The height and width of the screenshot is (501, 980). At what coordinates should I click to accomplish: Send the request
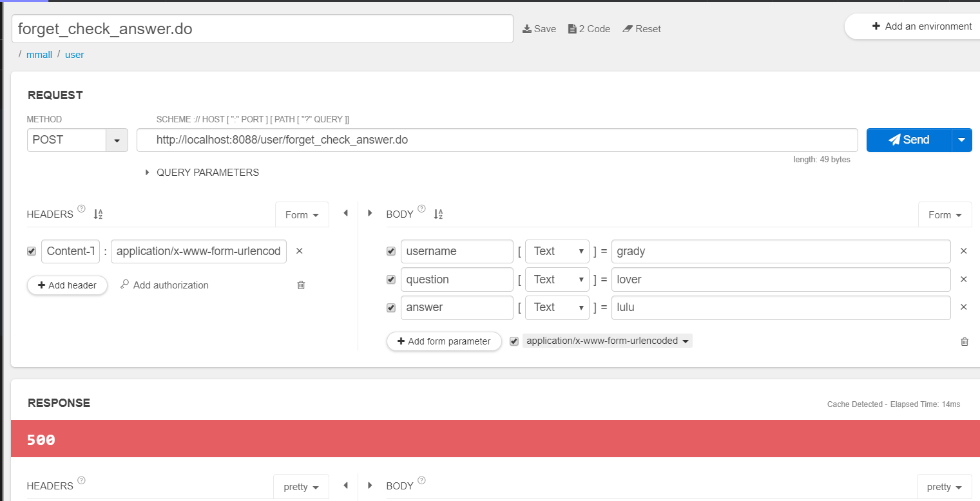click(x=909, y=140)
